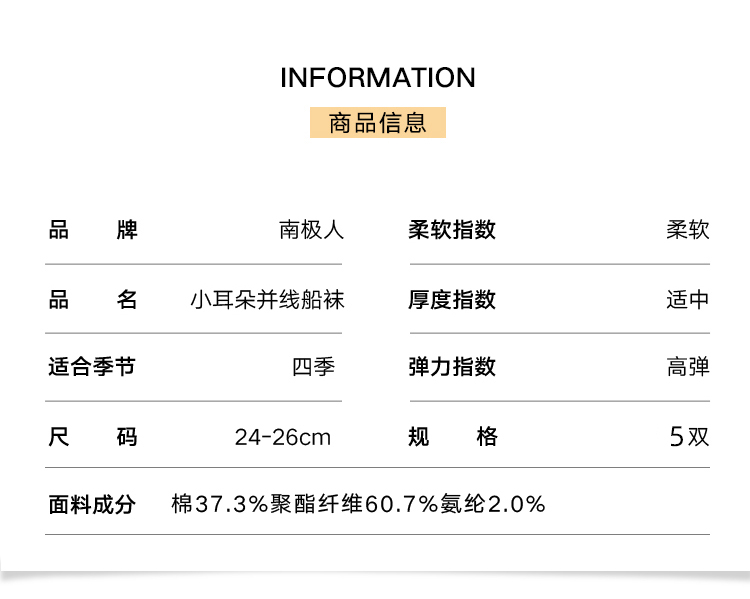Click the size value 24-26cm
This screenshot has width=750, height=599.
283,437
